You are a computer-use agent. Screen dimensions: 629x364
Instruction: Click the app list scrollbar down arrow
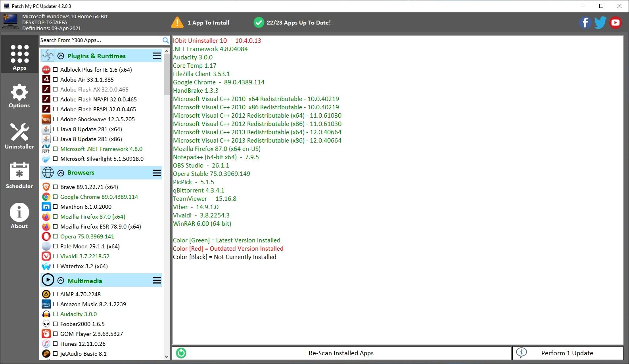tap(167, 356)
